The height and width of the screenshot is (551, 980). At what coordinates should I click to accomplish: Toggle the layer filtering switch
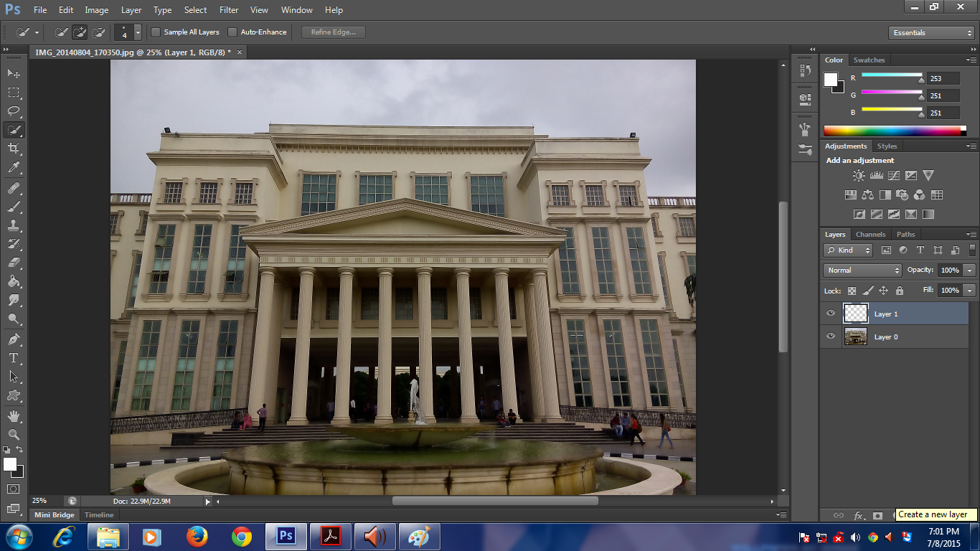pos(972,250)
